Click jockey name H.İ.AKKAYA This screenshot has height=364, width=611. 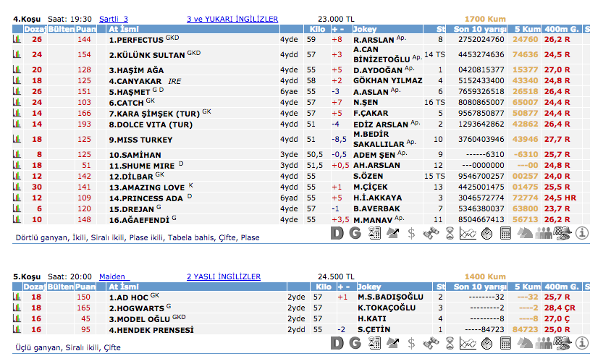pyautogui.click(x=378, y=198)
